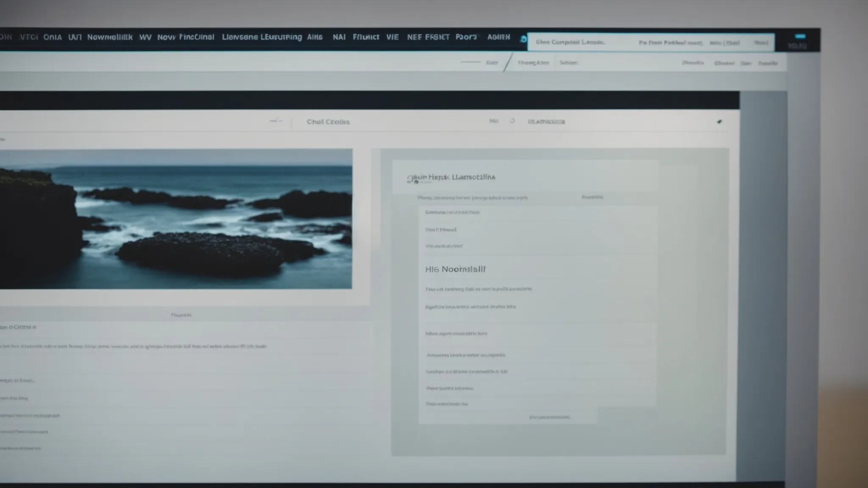The width and height of the screenshot is (868, 488).
Task: Click the NAI item in top bar
Action: coord(339,37)
